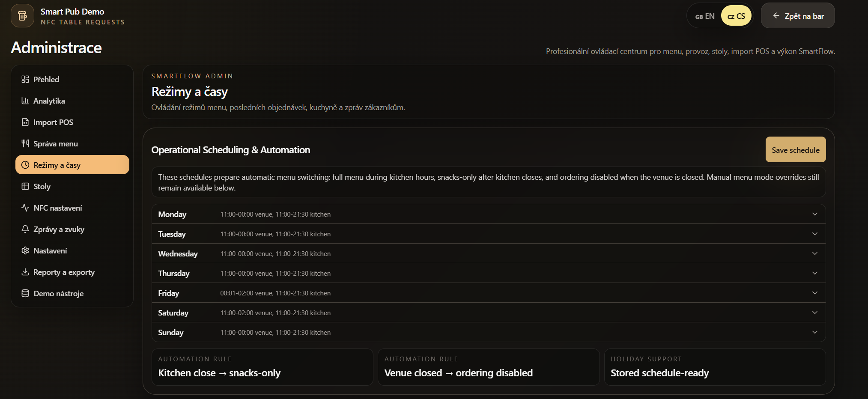Click the Smart Pub Demo title
Image resolution: width=868 pixels, height=399 pixels.
(x=72, y=12)
